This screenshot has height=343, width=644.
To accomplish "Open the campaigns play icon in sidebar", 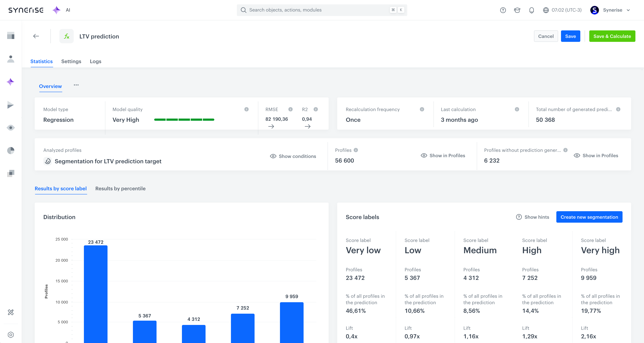I will [11, 105].
